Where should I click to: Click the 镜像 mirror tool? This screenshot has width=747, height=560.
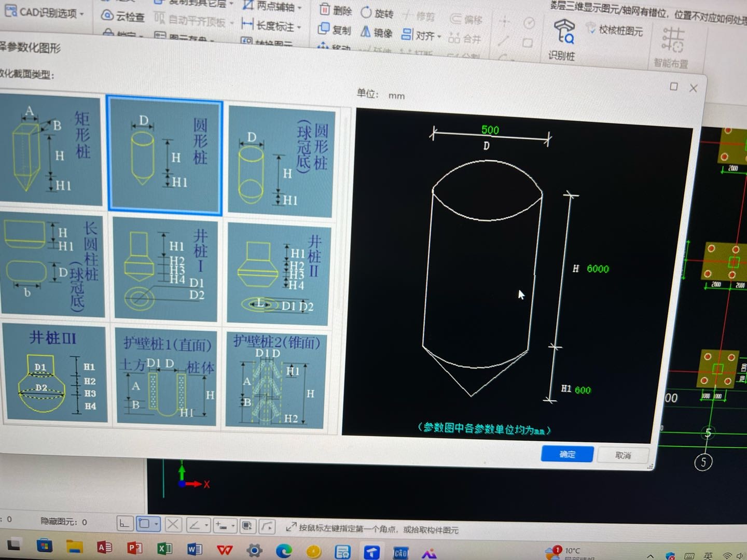click(376, 32)
